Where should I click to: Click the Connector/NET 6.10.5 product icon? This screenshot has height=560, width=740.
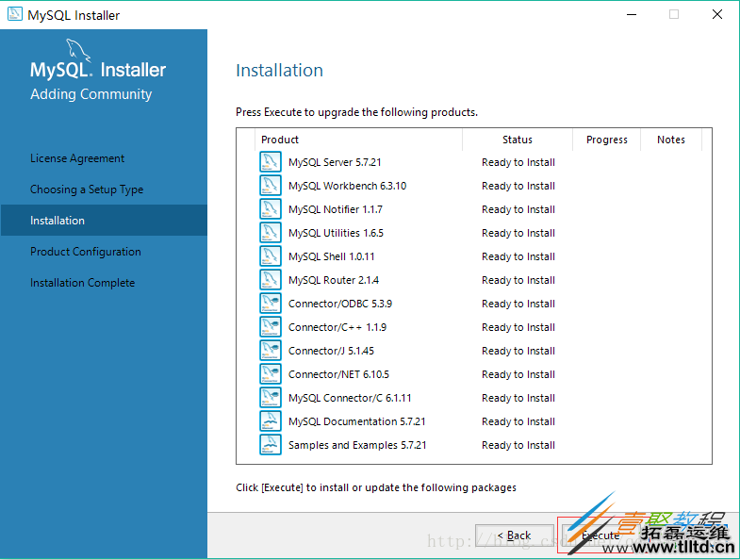271,374
